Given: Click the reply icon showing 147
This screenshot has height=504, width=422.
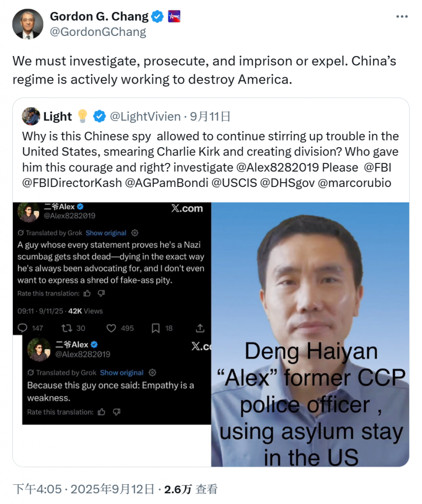Looking at the screenshot, I should click(x=23, y=328).
